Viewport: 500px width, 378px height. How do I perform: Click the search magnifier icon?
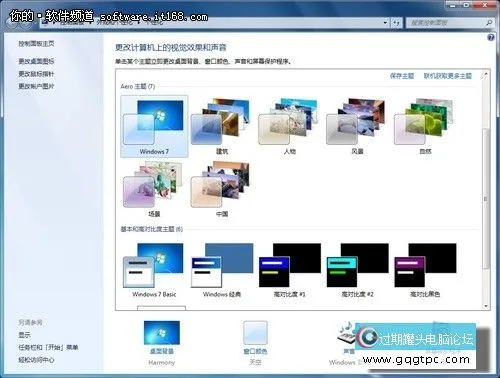(489, 23)
